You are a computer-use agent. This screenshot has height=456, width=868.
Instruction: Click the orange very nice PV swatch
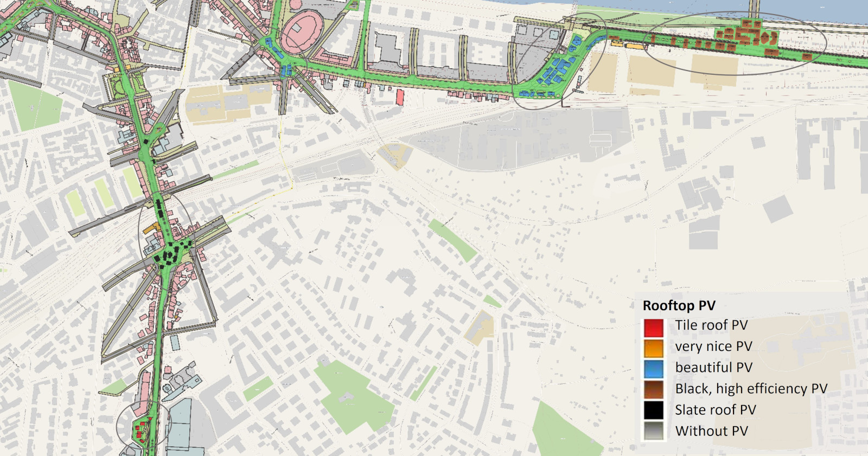click(654, 348)
